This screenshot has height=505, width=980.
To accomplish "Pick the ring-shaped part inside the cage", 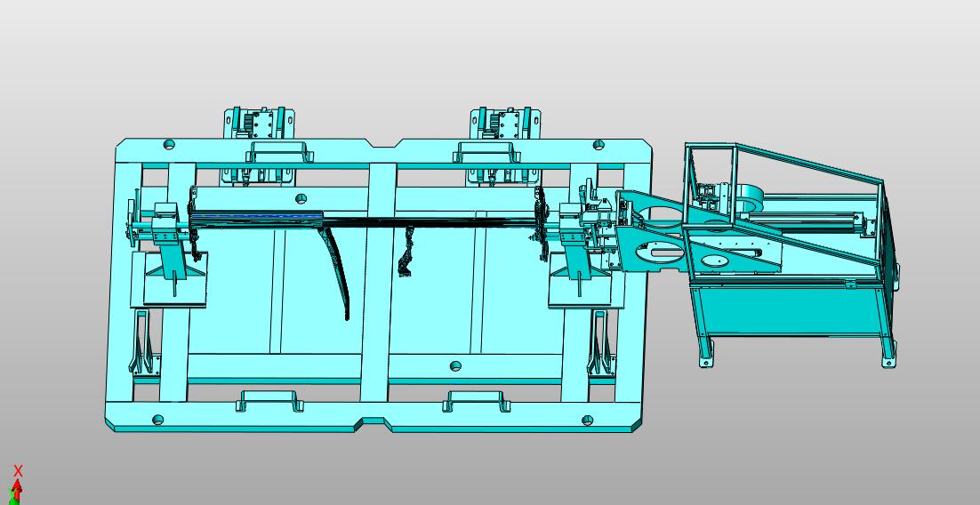I will point(751,197).
